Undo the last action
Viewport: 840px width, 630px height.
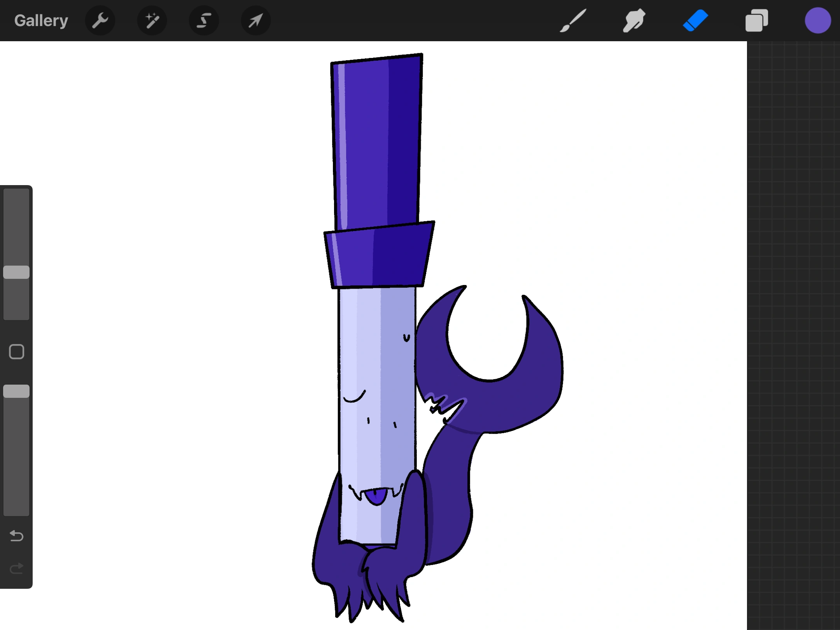click(16, 536)
